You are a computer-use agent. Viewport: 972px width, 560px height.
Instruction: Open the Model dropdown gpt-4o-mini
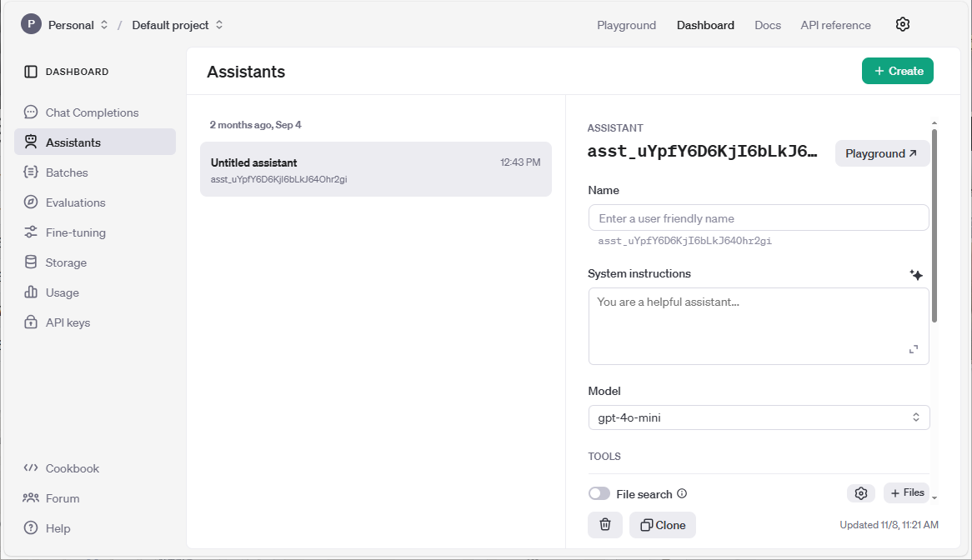point(758,417)
